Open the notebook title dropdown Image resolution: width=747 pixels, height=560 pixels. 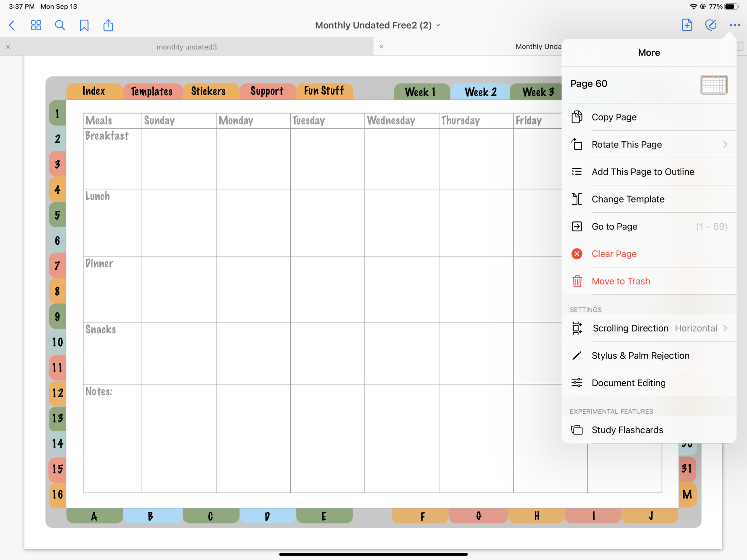pos(438,25)
